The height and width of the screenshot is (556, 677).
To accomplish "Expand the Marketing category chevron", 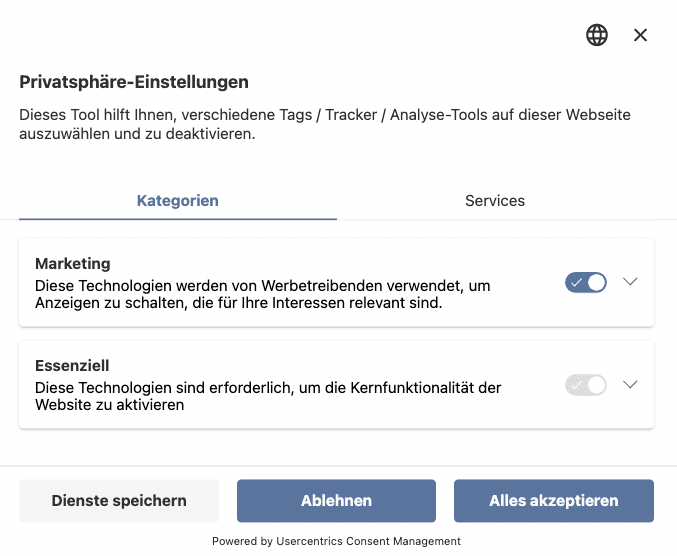I will [x=630, y=282].
